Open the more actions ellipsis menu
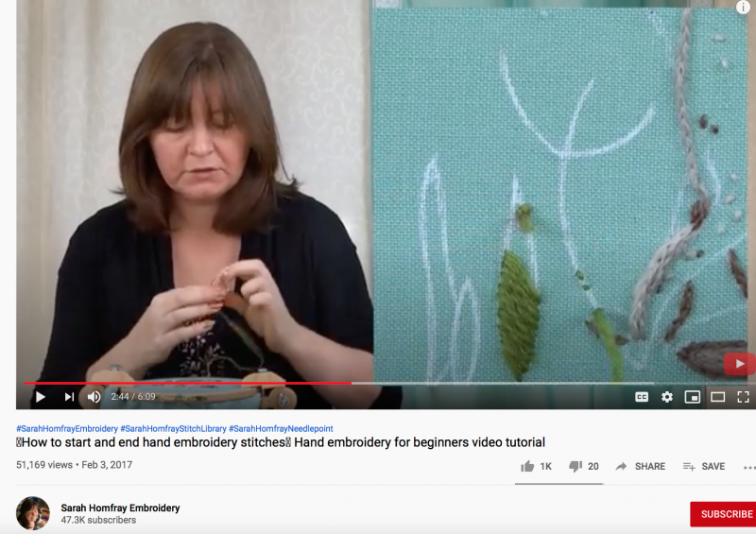The height and width of the screenshot is (534, 756). pos(749,467)
